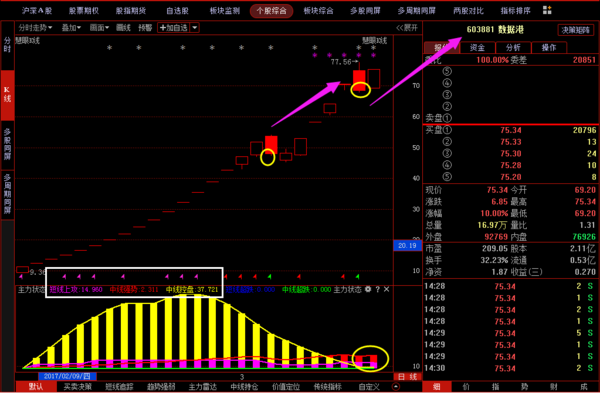Image resolution: width=600 pixels, height=393 pixels.
Task: Select the 主力雷达 indicator tab
Action: pos(203,386)
